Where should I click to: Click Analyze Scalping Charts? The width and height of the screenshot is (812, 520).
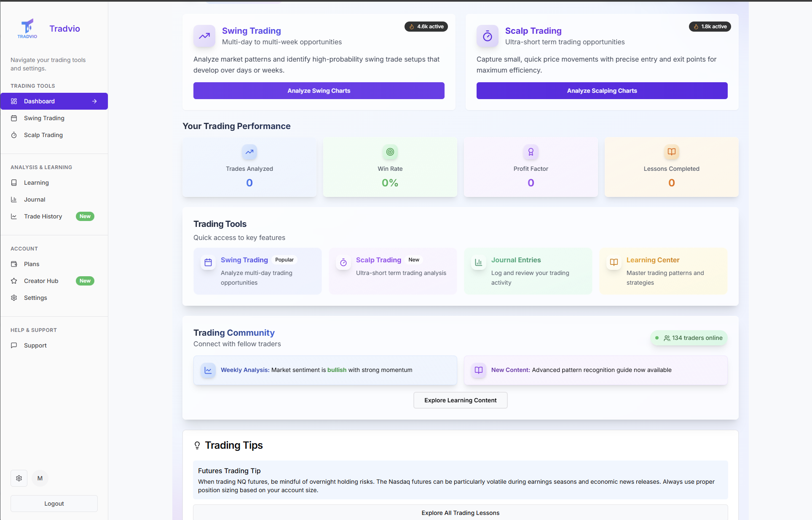(x=601, y=91)
